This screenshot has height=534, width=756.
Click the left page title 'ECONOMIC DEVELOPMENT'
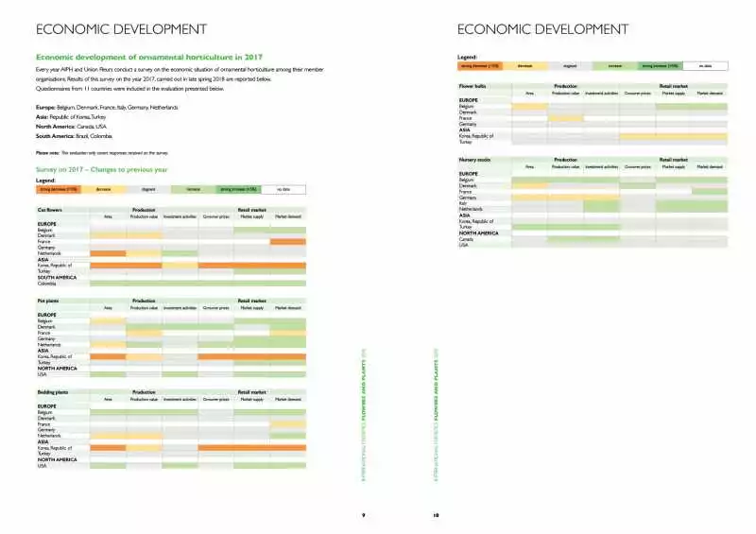pyautogui.click(x=122, y=29)
